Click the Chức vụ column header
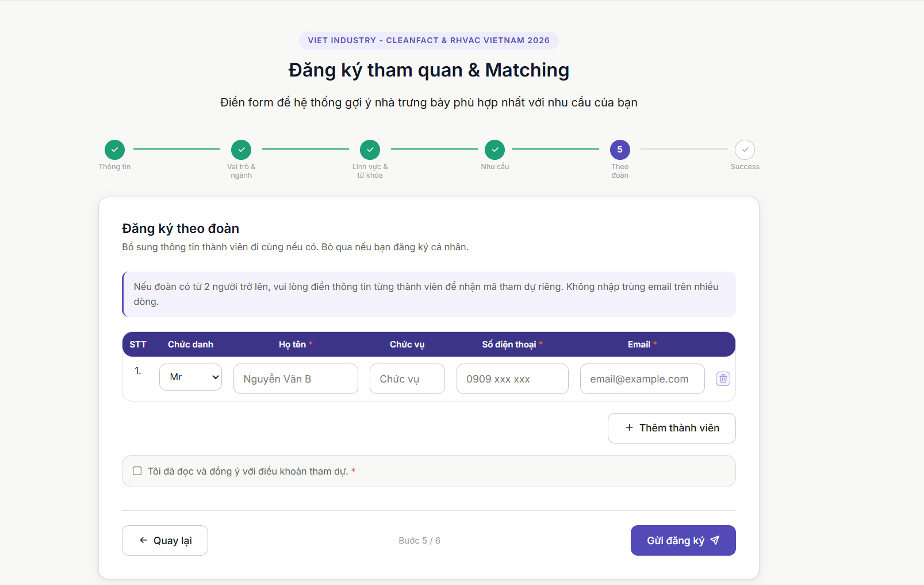Image resolution: width=924 pixels, height=585 pixels. [x=407, y=345]
